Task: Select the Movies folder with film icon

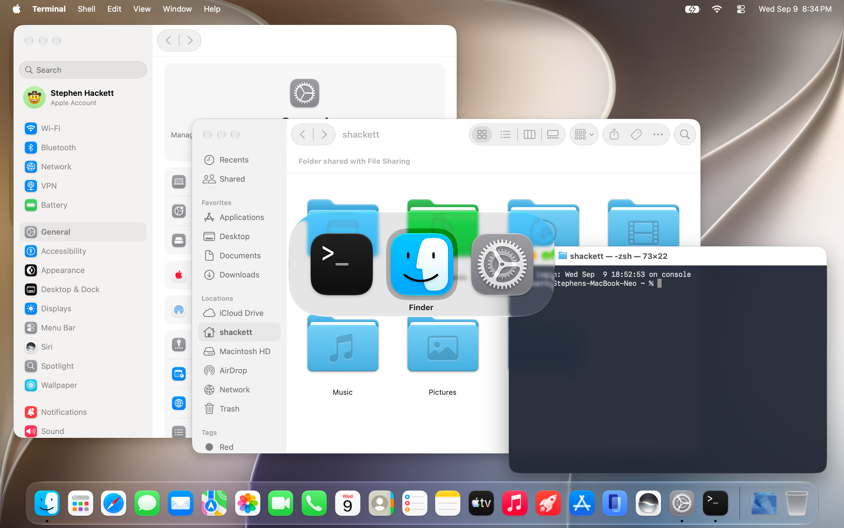Action: (643, 223)
